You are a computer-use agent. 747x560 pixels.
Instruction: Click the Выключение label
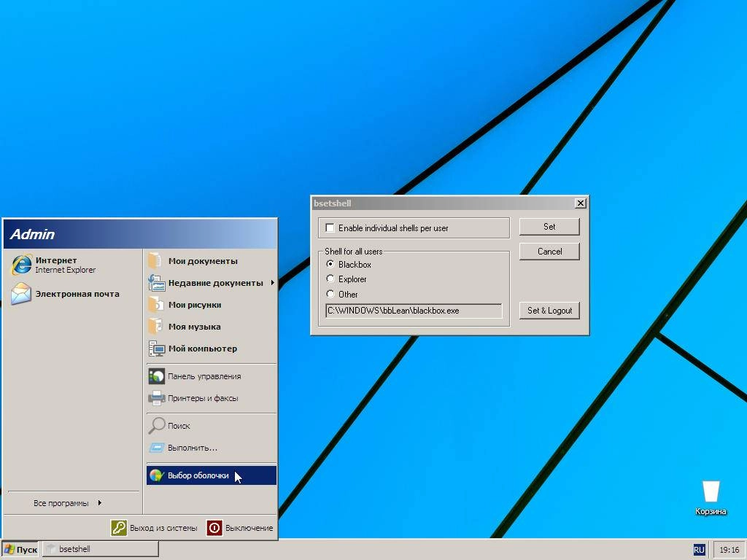tap(249, 528)
